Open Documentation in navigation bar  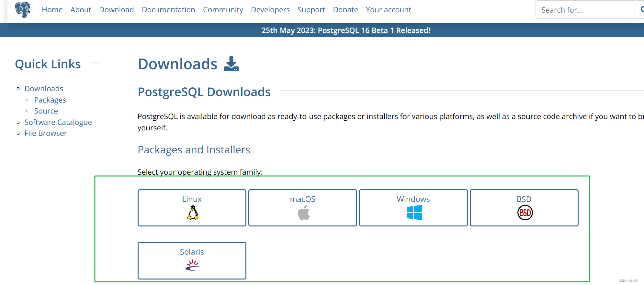(168, 10)
